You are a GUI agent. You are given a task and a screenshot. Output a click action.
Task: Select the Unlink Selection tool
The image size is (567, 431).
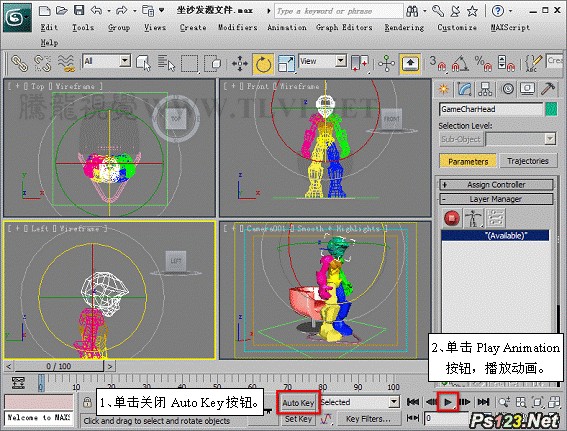[42, 63]
